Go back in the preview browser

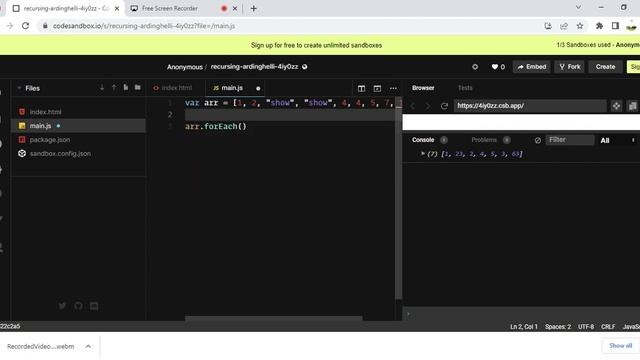pos(412,106)
